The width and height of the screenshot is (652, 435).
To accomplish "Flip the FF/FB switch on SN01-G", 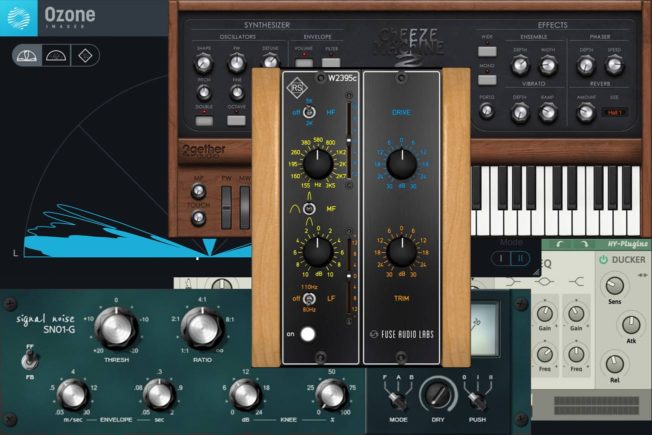I will pyautogui.click(x=29, y=360).
